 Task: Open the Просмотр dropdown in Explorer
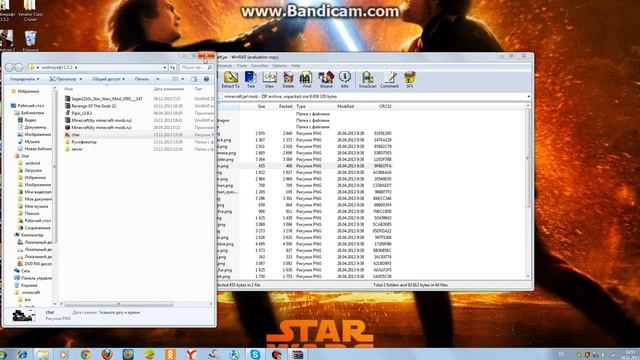(x=66, y=79)
